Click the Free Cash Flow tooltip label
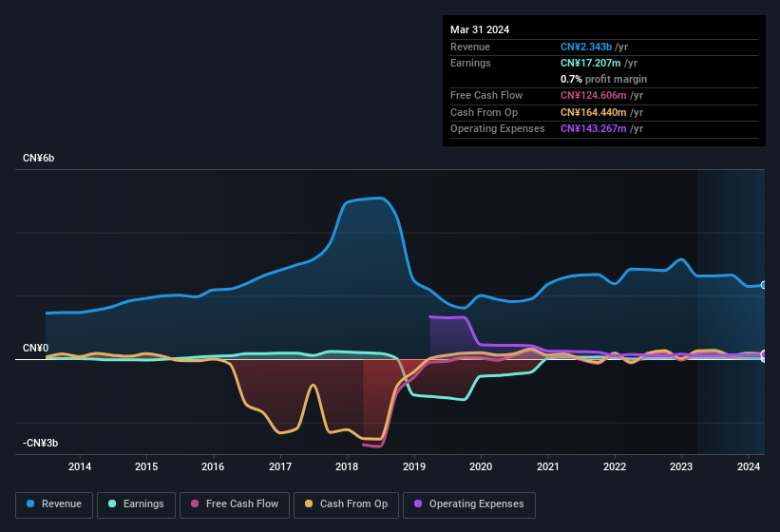The image size is (780, 532). pyautogui.click(x=486, y=95)
